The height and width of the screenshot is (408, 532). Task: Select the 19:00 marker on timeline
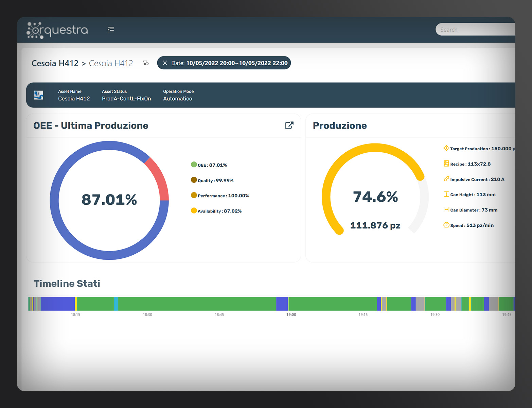click(291, 314)
